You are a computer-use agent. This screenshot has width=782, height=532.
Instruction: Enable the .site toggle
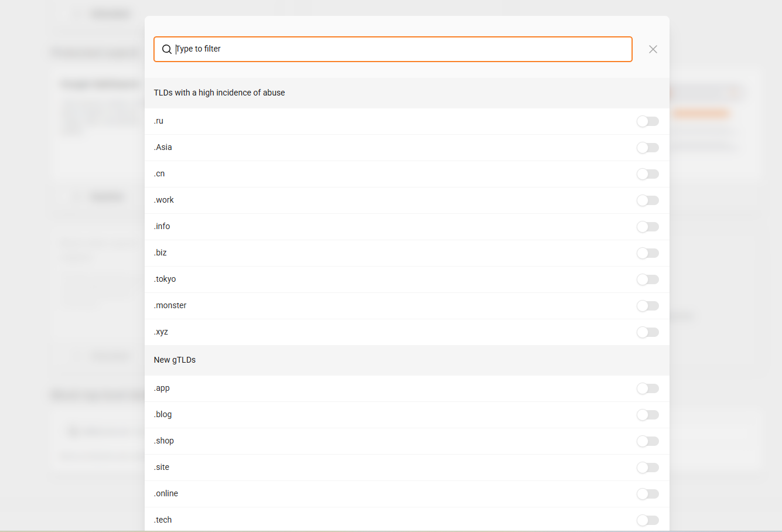tap(647, 468)
